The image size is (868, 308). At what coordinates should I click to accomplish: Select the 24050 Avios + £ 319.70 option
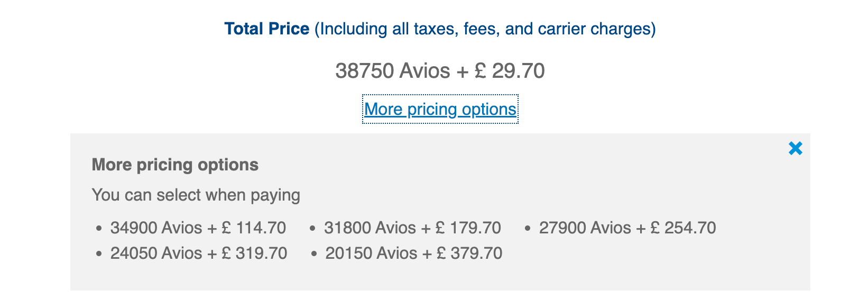[x=198, y=253]
